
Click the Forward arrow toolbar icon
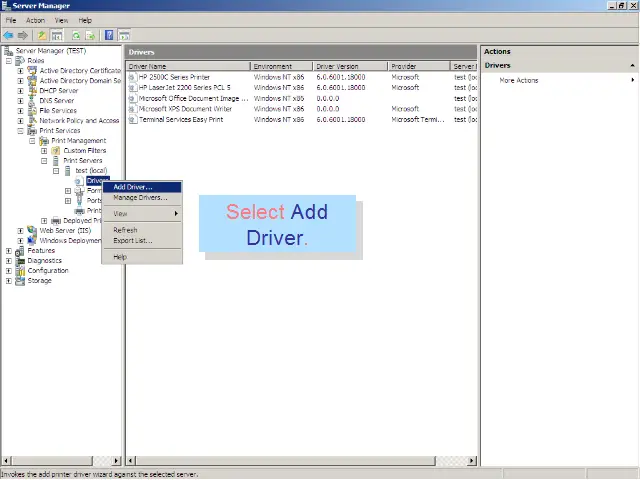point(23,36)
